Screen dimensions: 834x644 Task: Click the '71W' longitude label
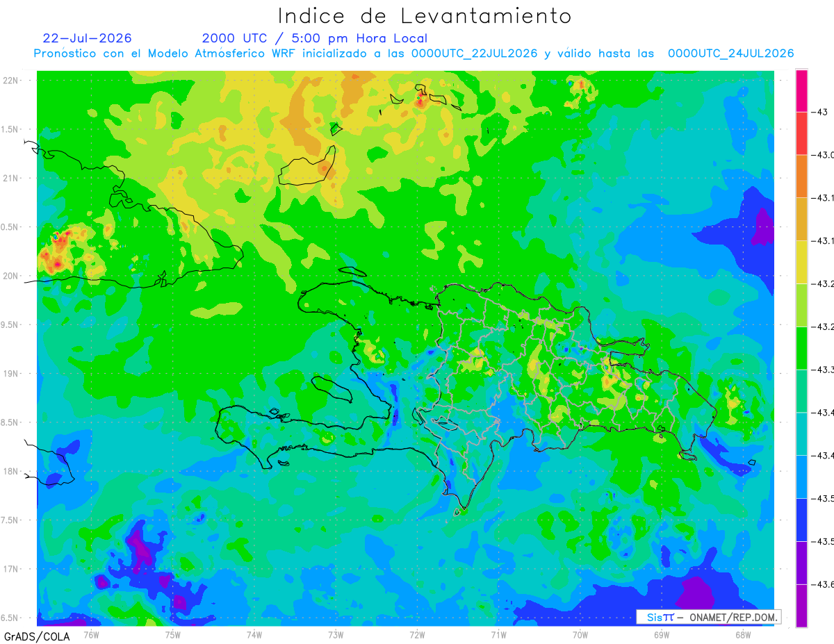click(499, 634)
